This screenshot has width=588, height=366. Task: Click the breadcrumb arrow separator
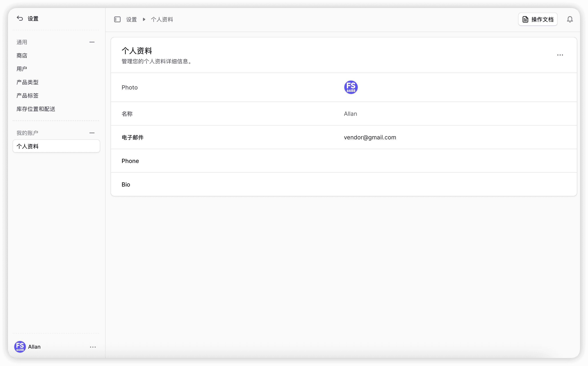point(144,19)
